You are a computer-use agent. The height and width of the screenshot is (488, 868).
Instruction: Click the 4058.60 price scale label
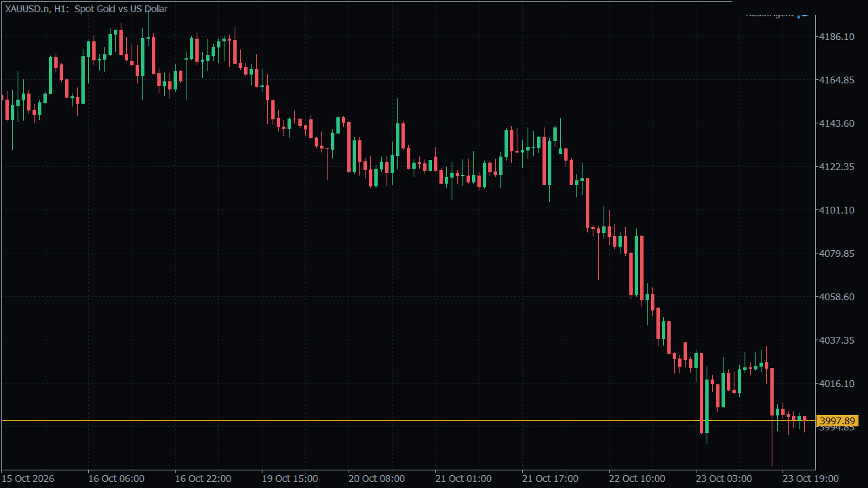pos(837,297)
